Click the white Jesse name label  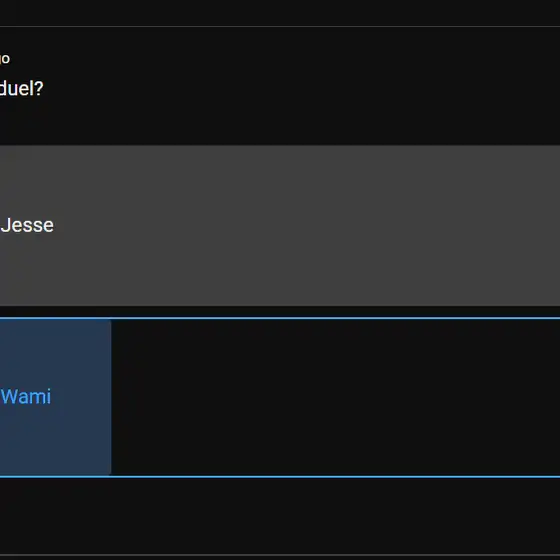[x=27, y=225]
